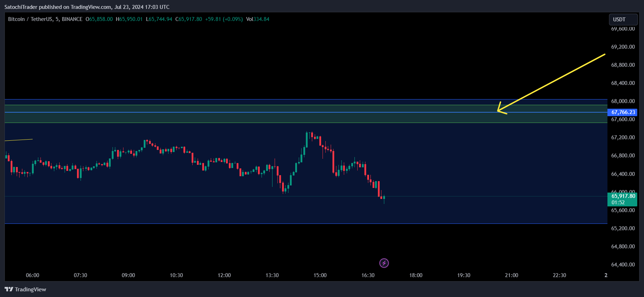Click the 19:30 time axis label
644x297 pixels.
pyautogui.click(x=464, y=275)
